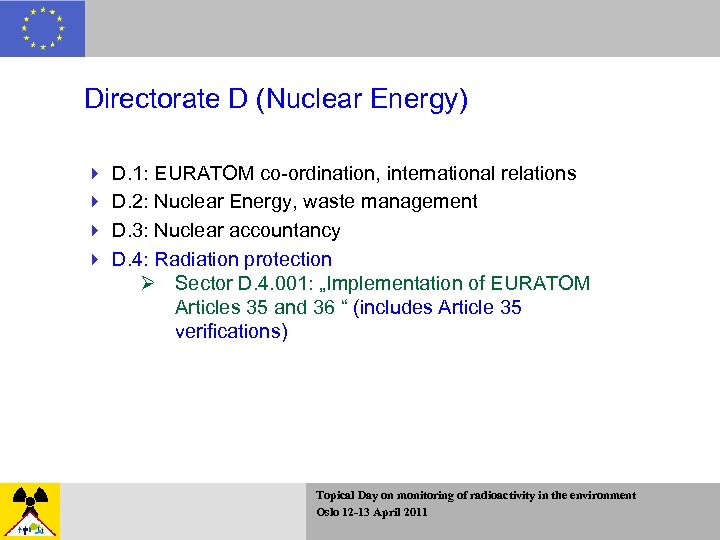
Task: Click the word 'verifications)'
Action: [x=231, y=331]
